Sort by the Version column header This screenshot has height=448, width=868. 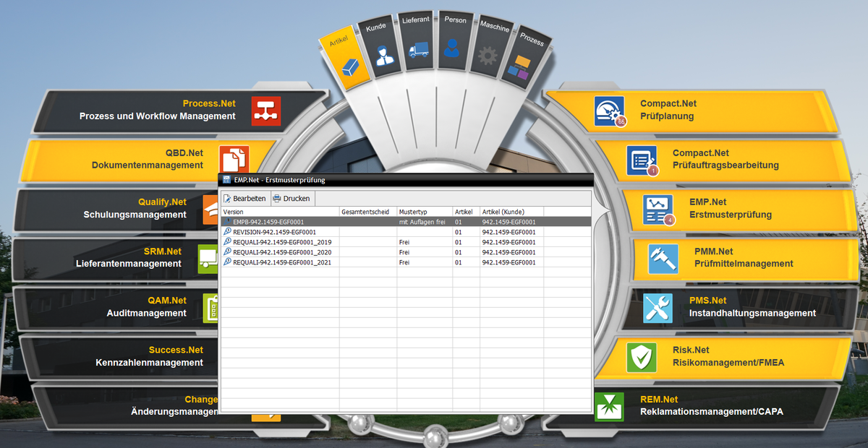coord(279,212)
